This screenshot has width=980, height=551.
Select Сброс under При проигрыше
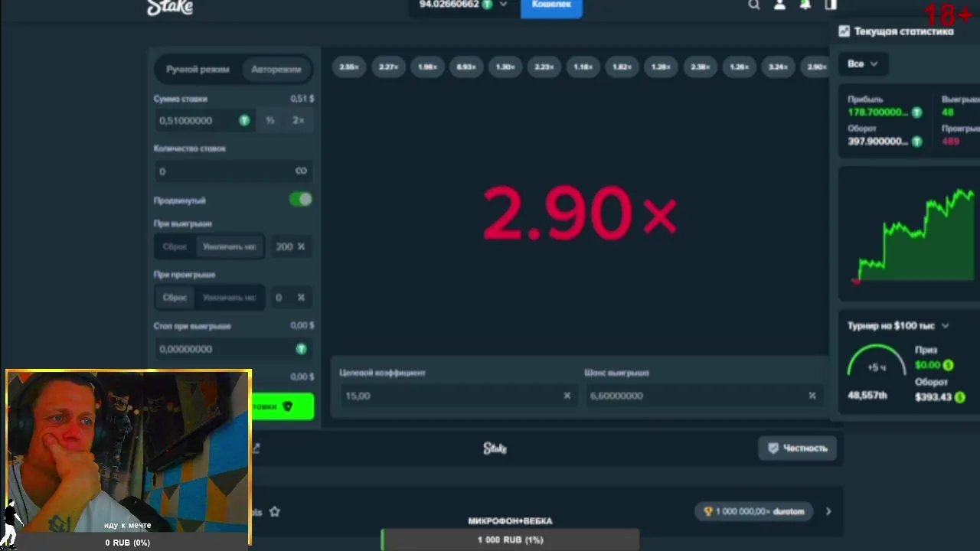175,297
